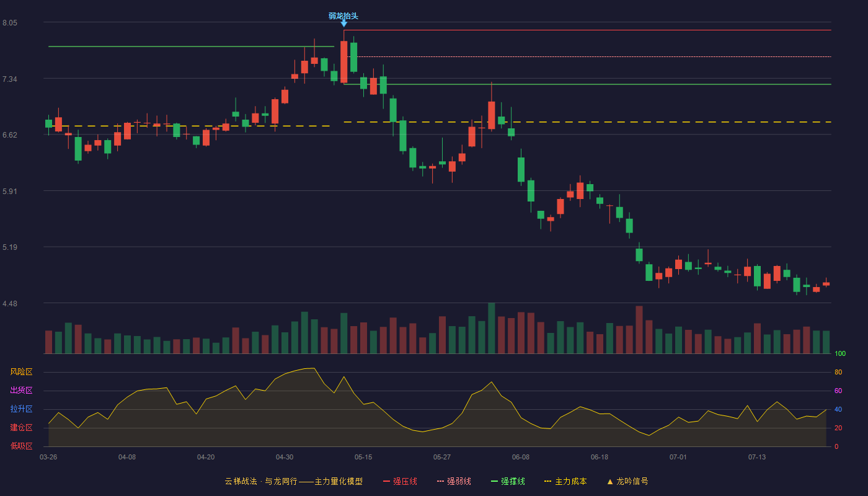Click the chart title 云梯战法 · 与龙同行
Viewport: 868px width, 496px height.
(260, 481)
